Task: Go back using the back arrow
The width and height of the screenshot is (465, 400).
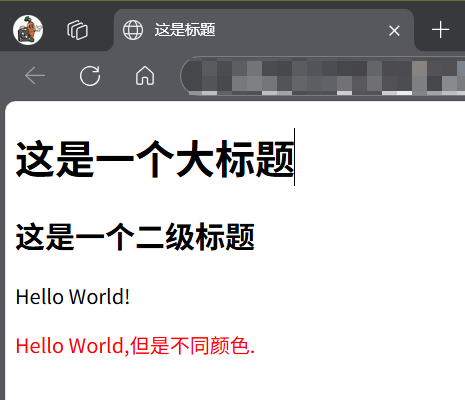Action: click(x=35, y=76)
